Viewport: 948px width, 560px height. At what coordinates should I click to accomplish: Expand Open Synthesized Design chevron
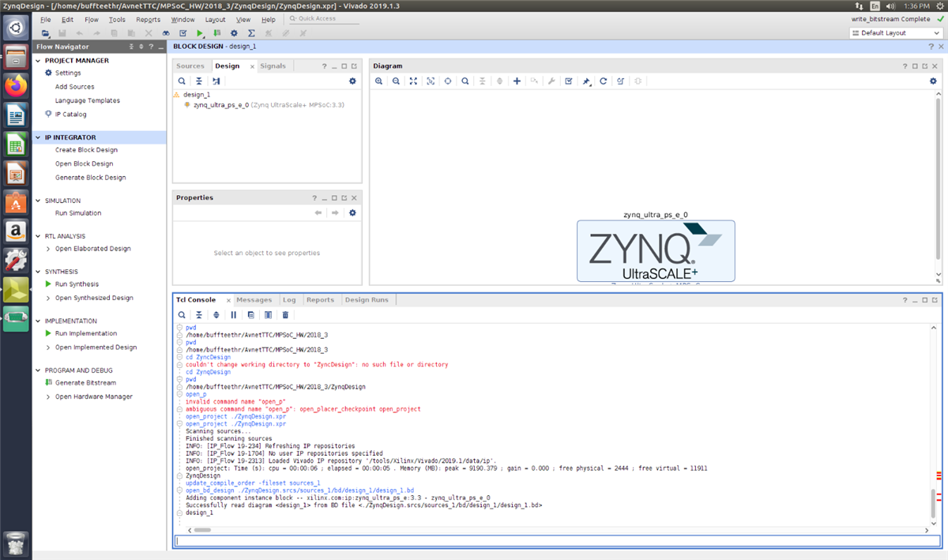[x=48, y=298]
